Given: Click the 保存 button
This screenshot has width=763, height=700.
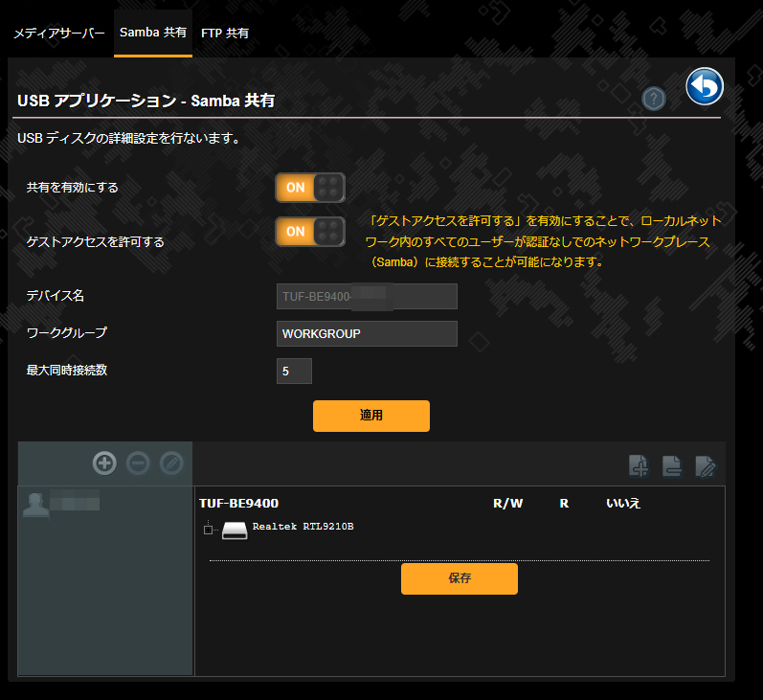Looking at the screenshot, I should pyautogui.click(x=459, y=578).
